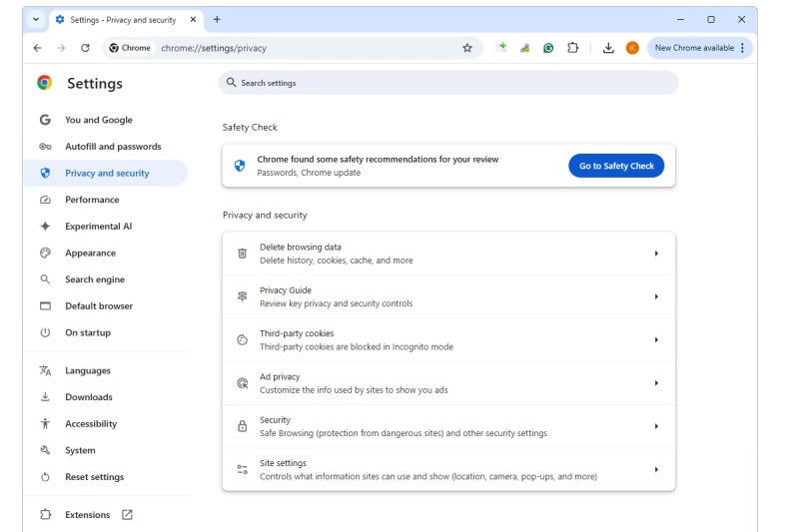Click the sliders icon for Site settings
Viewport: 799px width, 532px height.
(243, 469)
